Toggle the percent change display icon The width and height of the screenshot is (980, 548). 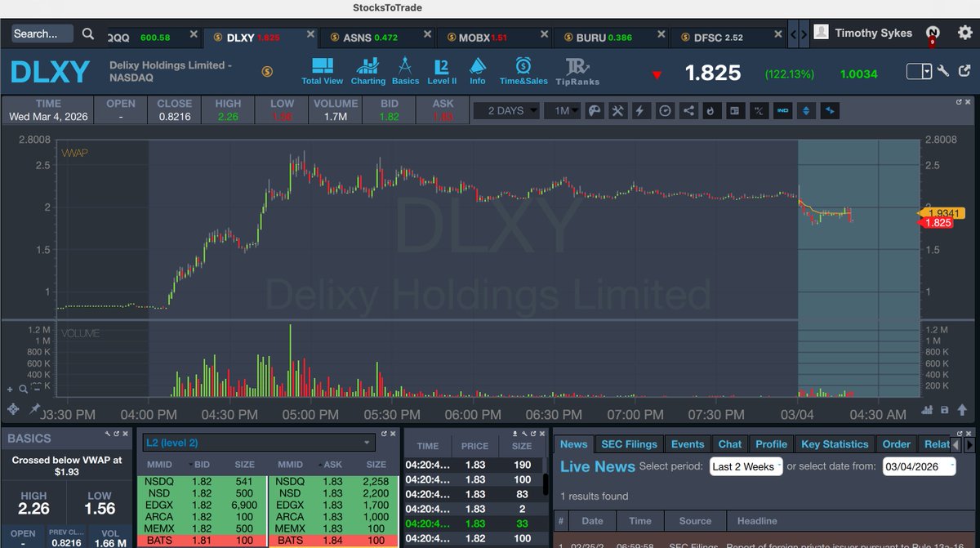click(758, 110)
